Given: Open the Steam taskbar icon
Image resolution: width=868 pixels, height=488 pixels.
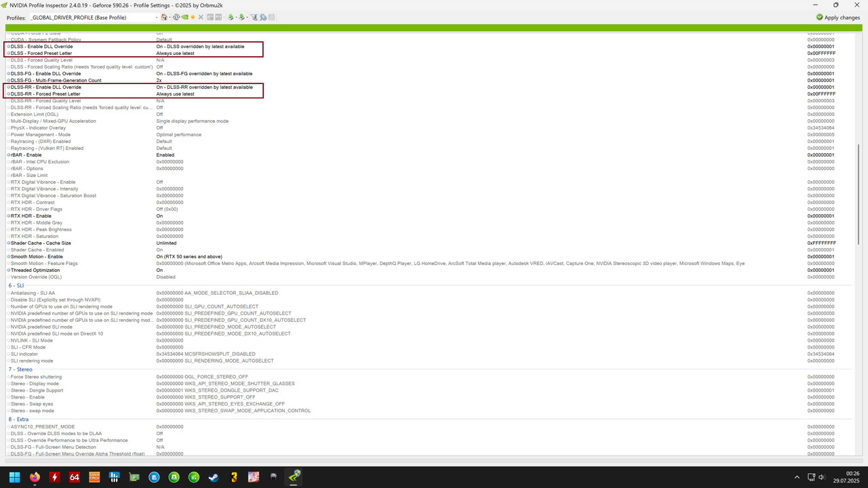Looking at the screenshot, I should [x=214, y=477].
